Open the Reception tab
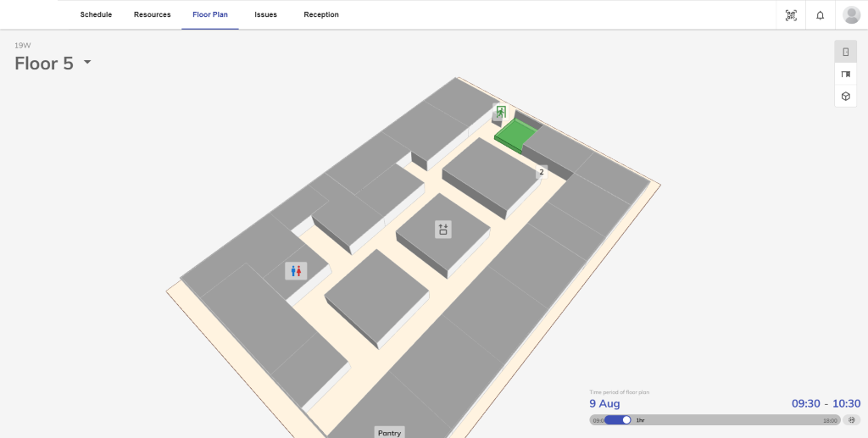The height and width of the screenshot is (438, 868). point(321,14)
